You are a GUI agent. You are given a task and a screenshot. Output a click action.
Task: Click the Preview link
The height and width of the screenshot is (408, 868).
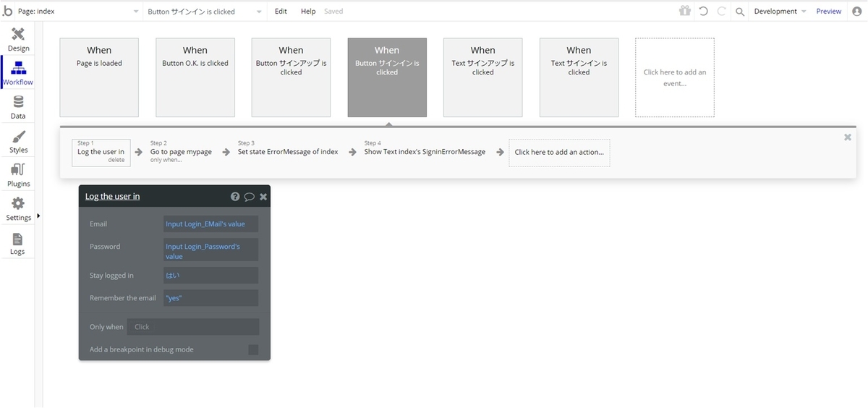point(828,12)
